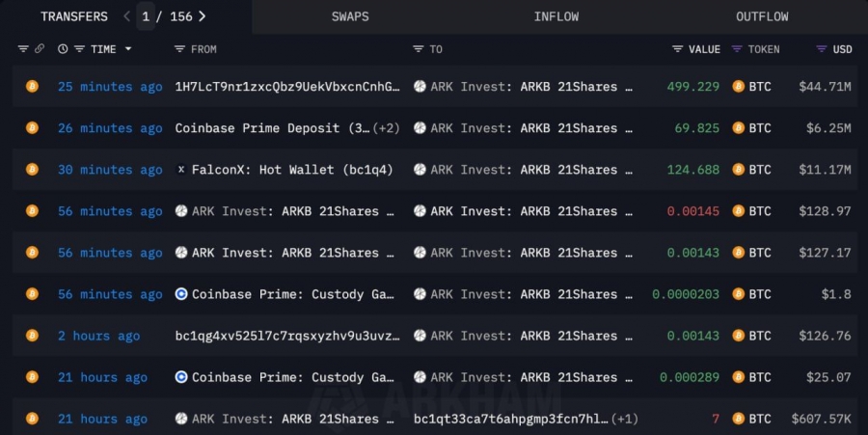Click Bitcoin chain icon on first row

(32, 87)
